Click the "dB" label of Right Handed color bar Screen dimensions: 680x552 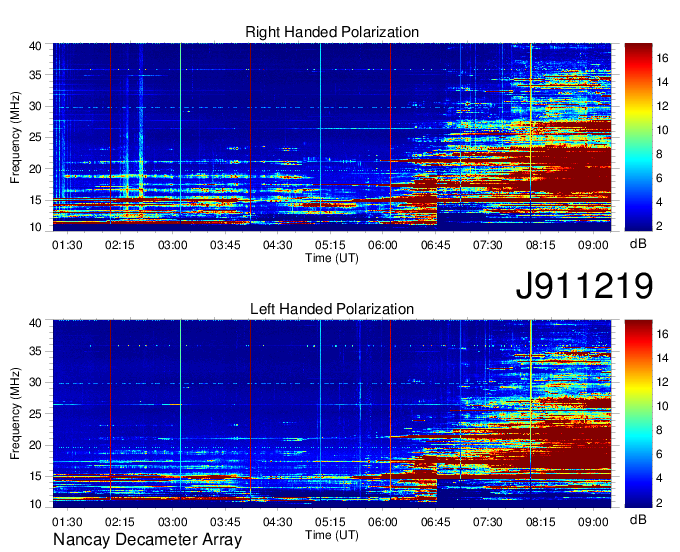pyautogui.click(x=638, y=244)
